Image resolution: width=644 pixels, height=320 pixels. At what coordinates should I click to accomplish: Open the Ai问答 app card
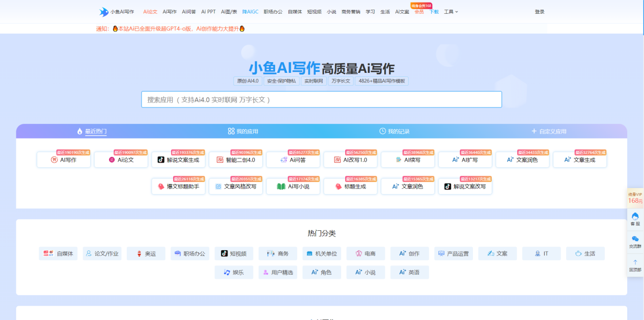click(293, 159)
